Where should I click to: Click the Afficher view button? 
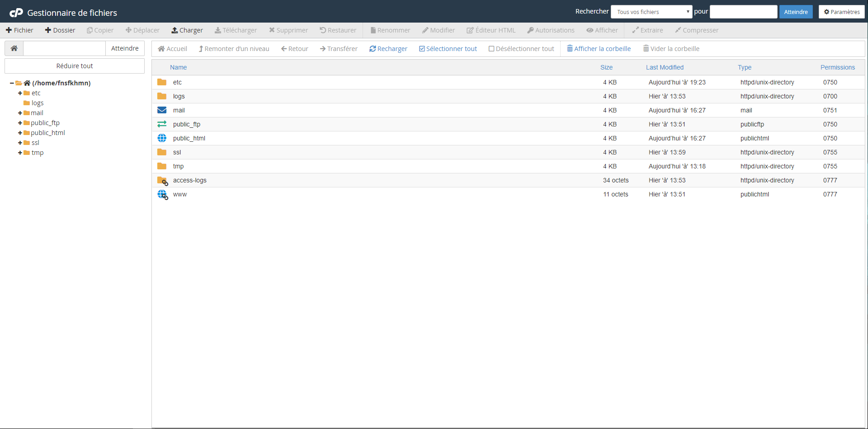click(602, 30)
